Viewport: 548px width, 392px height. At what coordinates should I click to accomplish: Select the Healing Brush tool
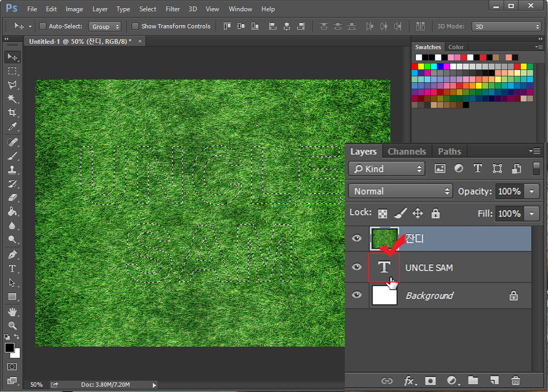(x=12, y=142)
